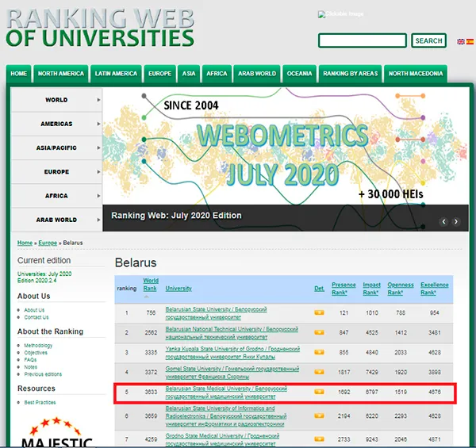The height and width of the screenshot is (448, 476).
Task: Open details icon for Belarusian National Technical University
Action: coord(319,332)
